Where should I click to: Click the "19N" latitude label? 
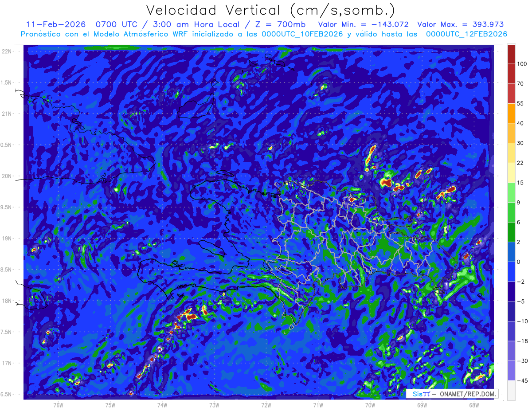pos(7,239)
